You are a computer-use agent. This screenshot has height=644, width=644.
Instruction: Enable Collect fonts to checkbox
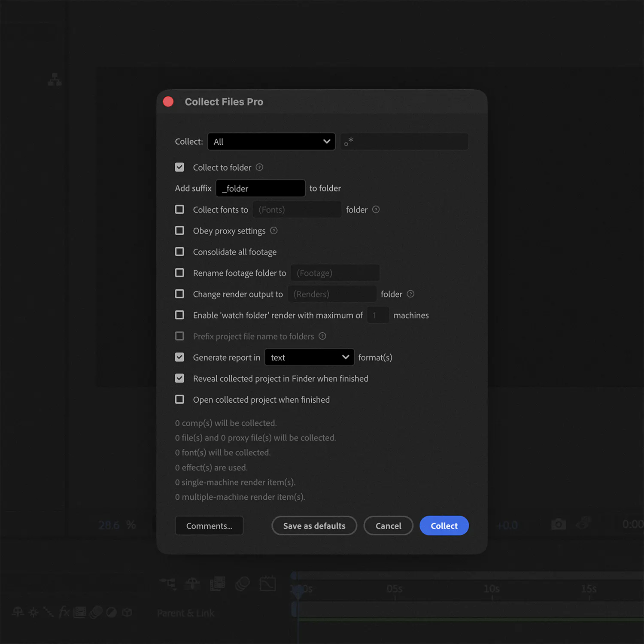click(x=179, y=209)
